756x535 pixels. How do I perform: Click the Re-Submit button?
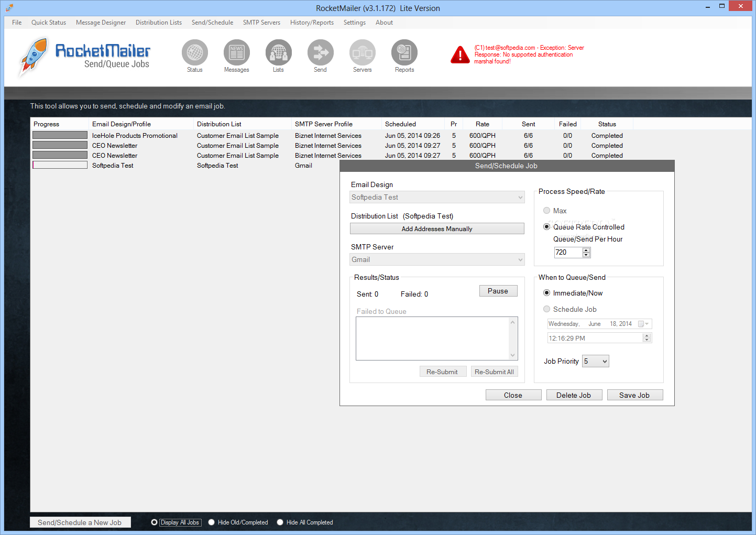click(x=443, y=372)
